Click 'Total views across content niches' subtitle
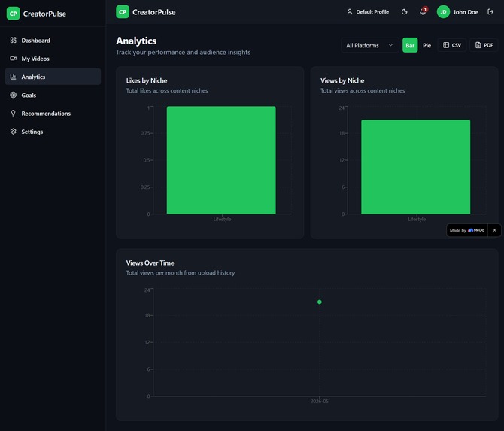The width and height of the screenshot is (504, 431). click(363, 90)
